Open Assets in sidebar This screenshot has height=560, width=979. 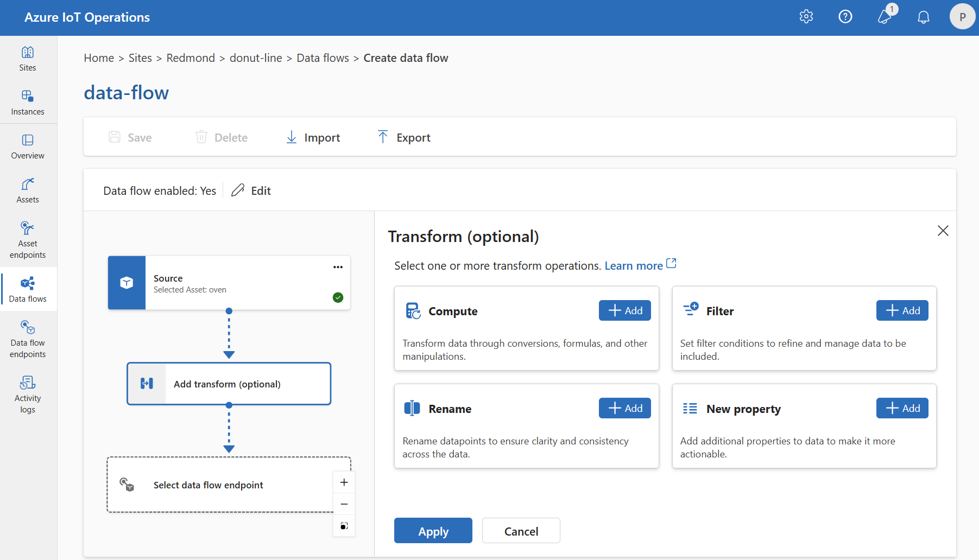(28, 190)
